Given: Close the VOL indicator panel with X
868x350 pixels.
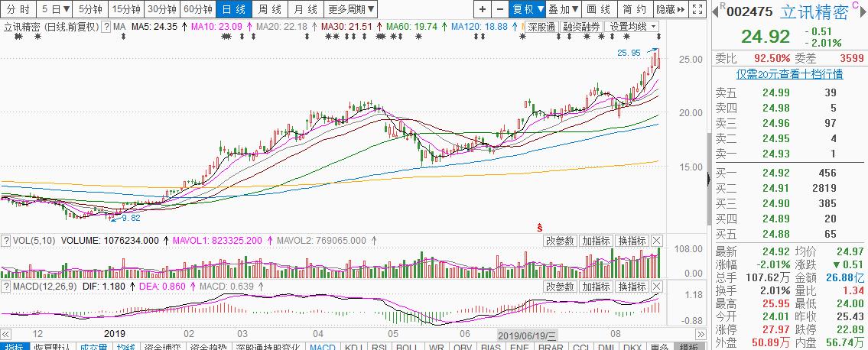Looking at the screenshot, I should pyautogui.click(x=656, y=241).
